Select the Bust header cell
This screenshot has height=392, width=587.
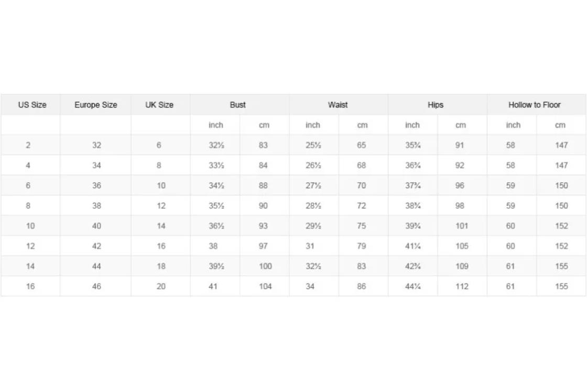(x=240, y=105)
